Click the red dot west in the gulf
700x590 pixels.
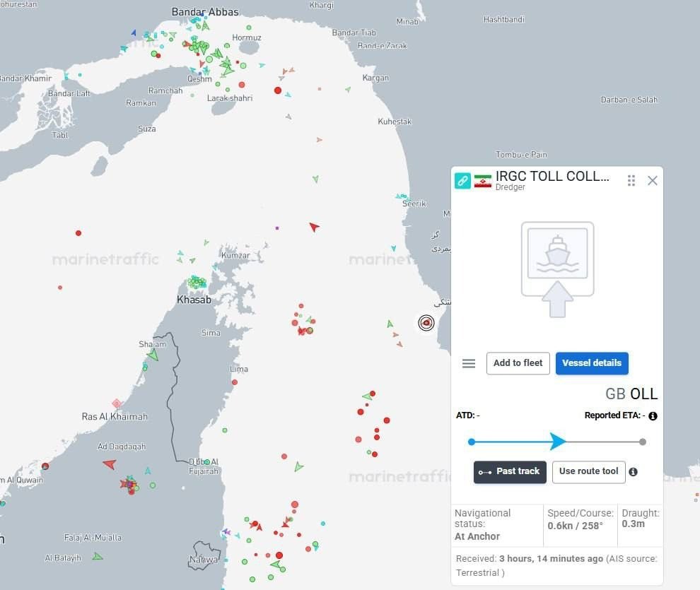78,232
